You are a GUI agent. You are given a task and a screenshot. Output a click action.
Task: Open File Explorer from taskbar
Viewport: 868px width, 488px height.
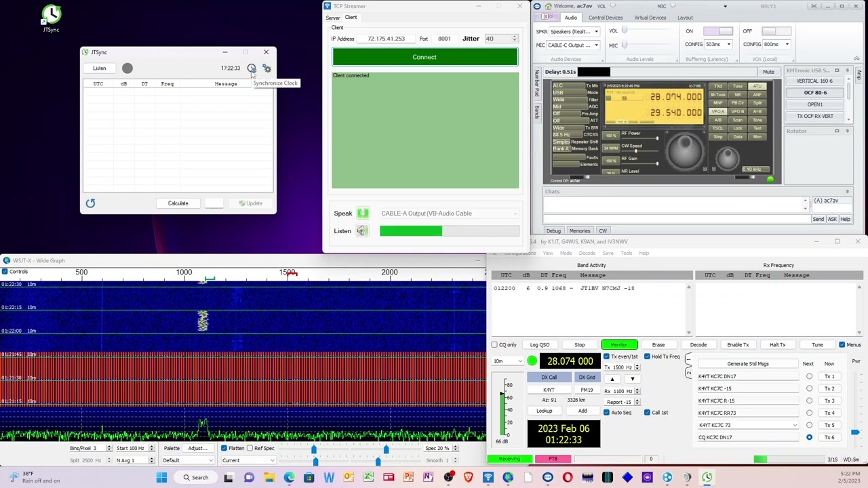point(269,478)
